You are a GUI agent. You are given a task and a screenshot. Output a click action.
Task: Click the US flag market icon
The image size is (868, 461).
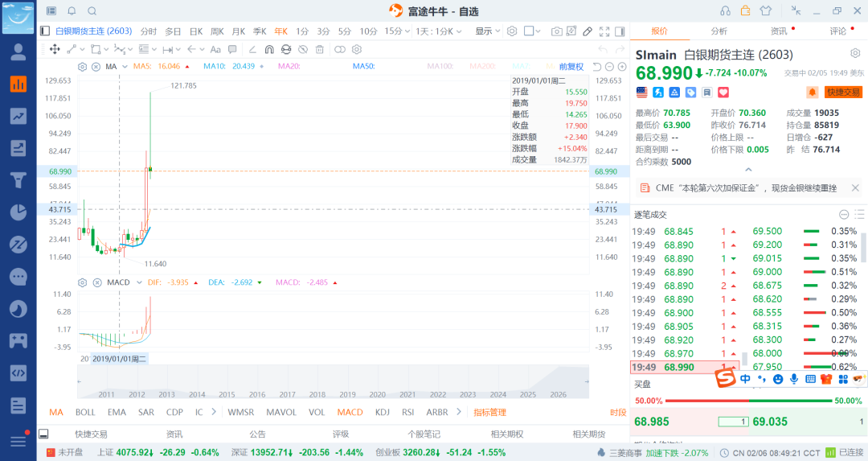641,92
